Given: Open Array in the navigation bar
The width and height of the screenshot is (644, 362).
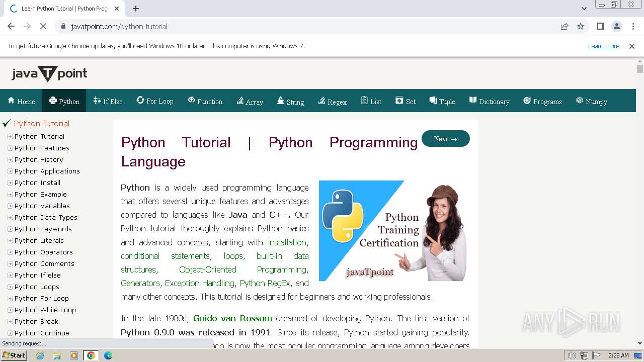Looking at the screenshot, I should coord(250,101).
